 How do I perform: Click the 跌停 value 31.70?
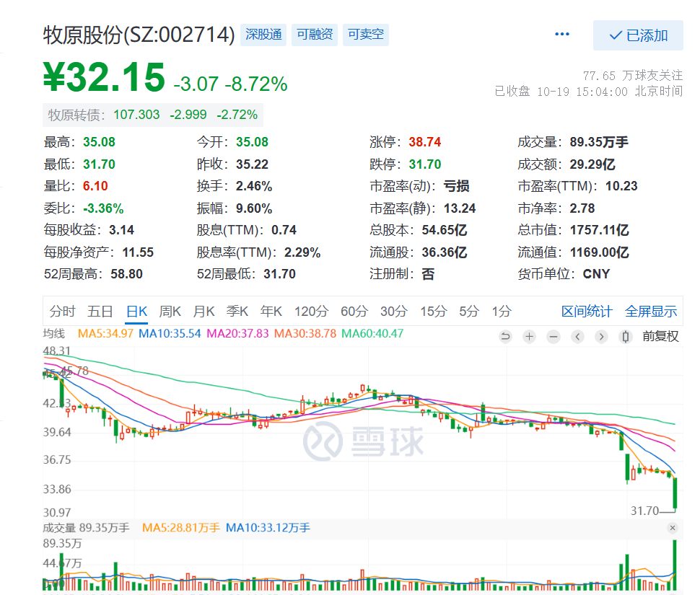click(x=424, y=164)
